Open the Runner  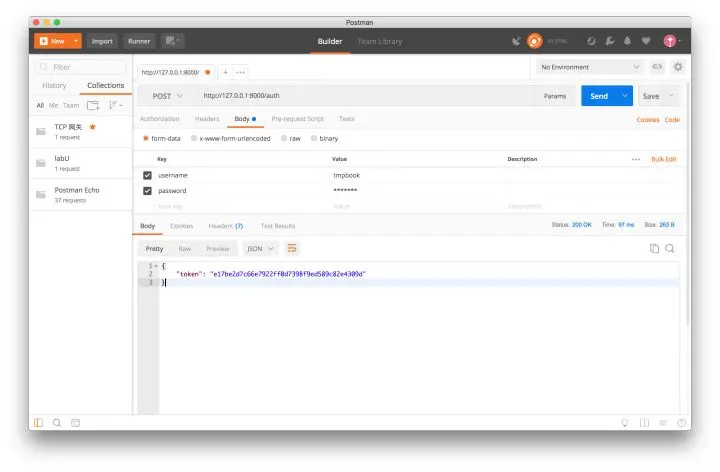[139, 41]
